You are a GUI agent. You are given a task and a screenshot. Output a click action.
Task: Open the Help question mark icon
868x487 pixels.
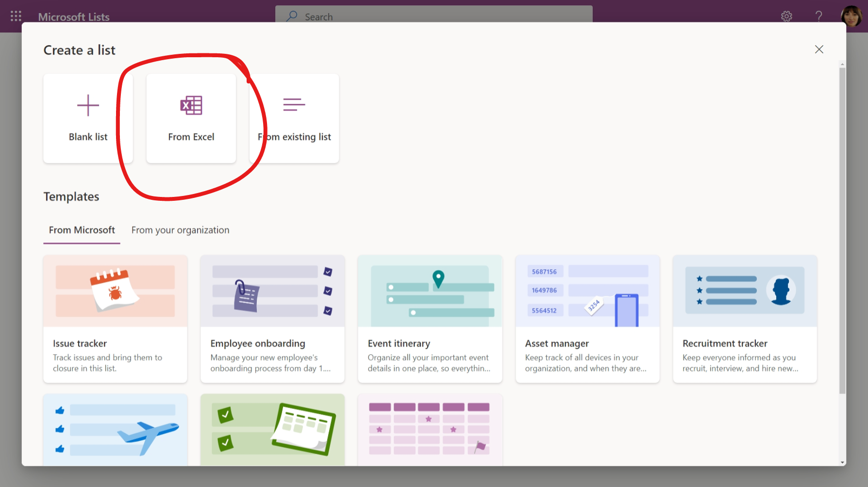(x=818, y=16)
